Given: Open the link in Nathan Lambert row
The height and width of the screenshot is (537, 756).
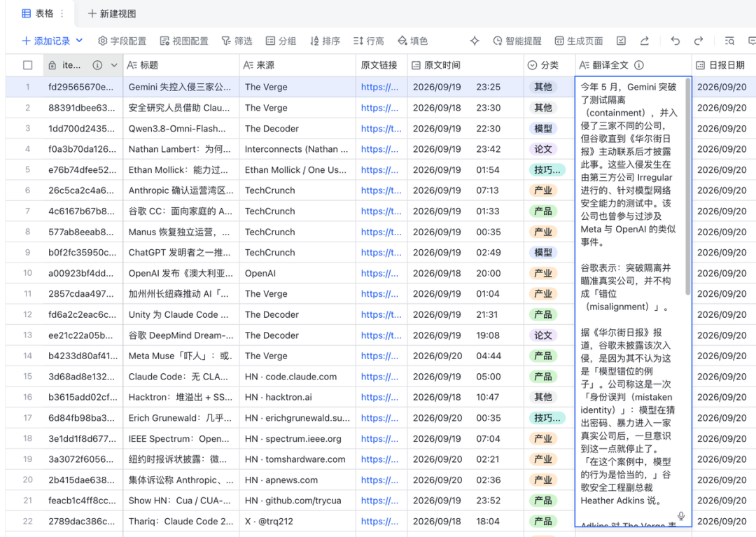Looking at the screenshot, I should coord(380,149).
